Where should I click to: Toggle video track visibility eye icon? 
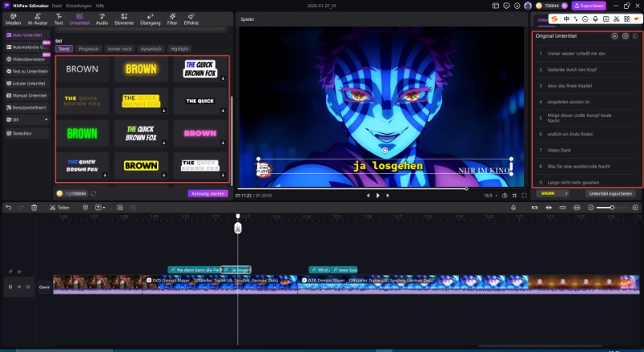[20, 286]
